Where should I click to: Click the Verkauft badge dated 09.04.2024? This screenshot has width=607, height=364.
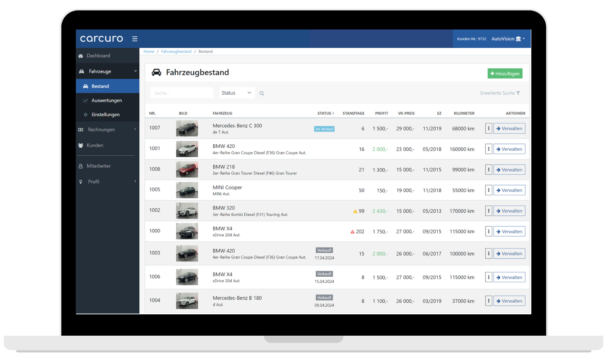pyautogui.click(x=324, y=298)
